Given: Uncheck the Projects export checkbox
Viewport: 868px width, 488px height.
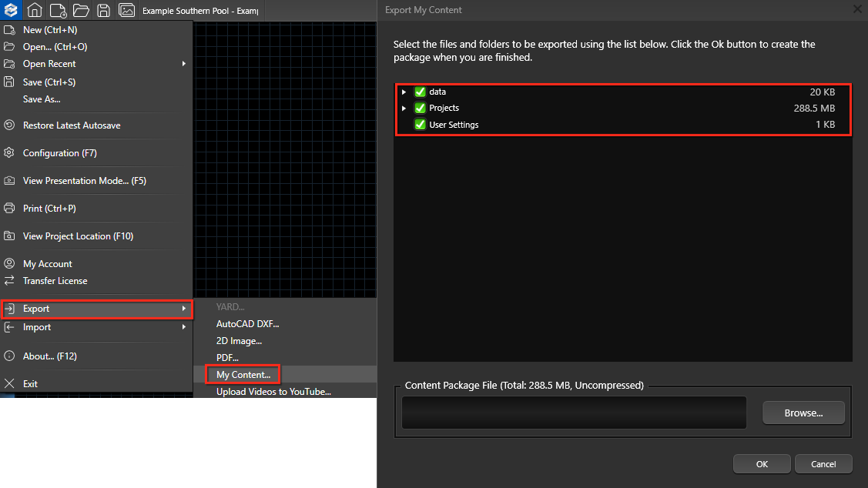Looking at the screenshot, I should pos(421,108).
